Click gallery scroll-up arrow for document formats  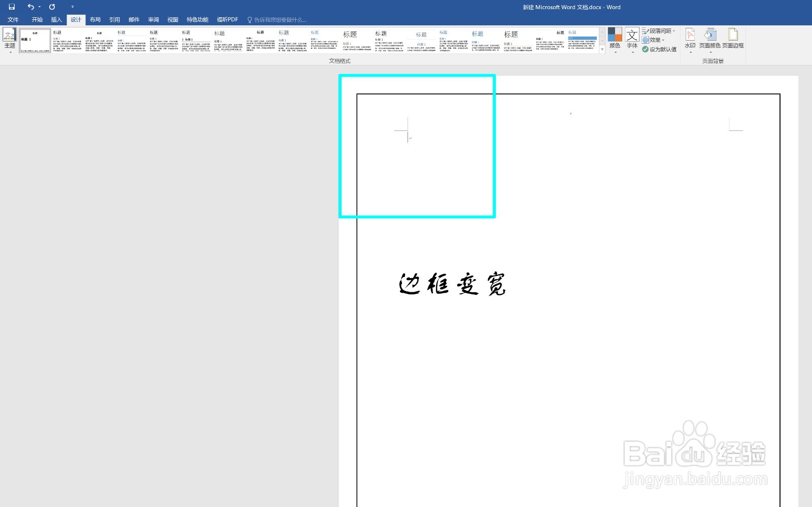pos(602,32)
